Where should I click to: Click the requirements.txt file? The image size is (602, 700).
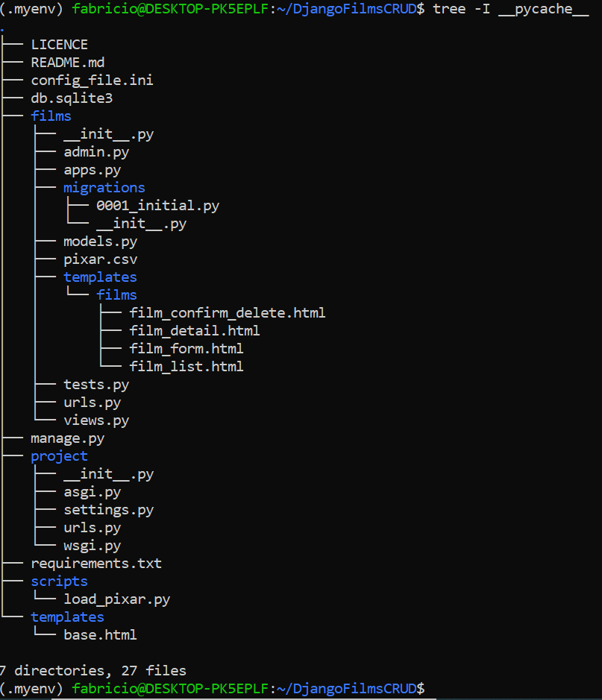point(96,564)
